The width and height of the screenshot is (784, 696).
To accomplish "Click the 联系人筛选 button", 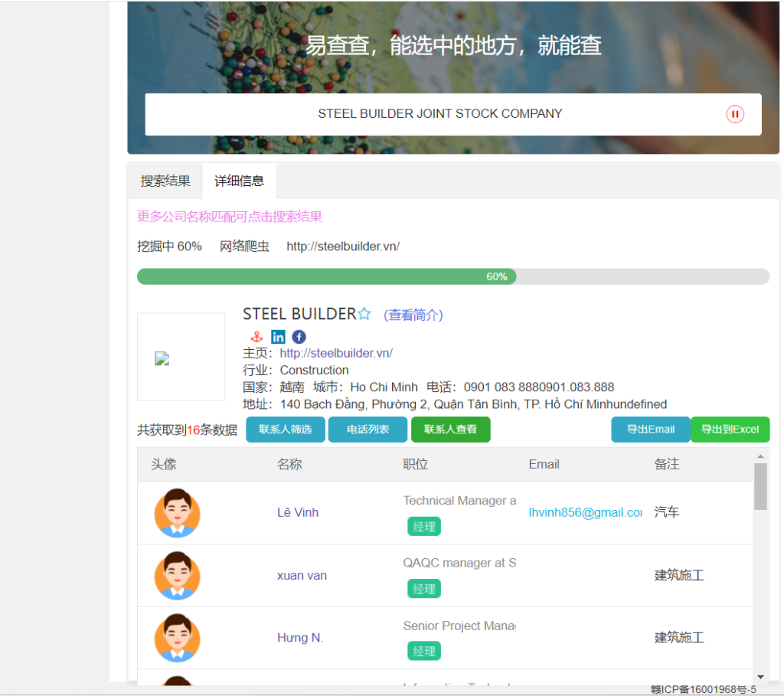I will click(x=285, y=430).
